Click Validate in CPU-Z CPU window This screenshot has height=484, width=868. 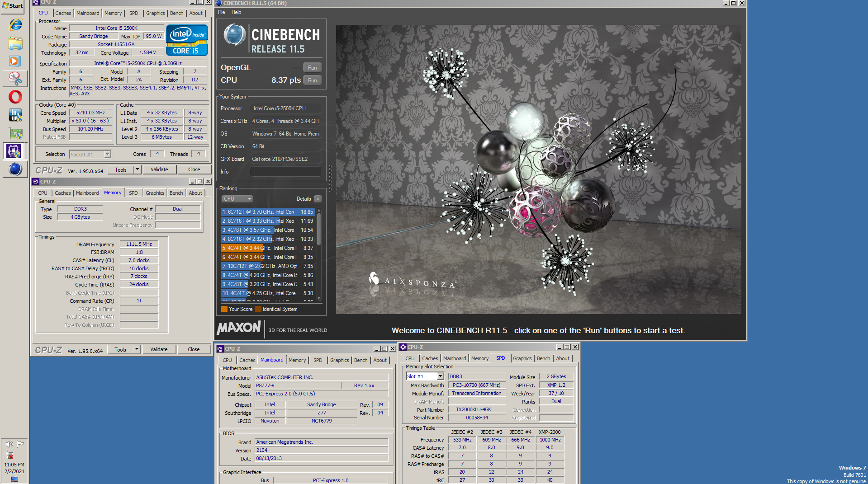[159, 169]
